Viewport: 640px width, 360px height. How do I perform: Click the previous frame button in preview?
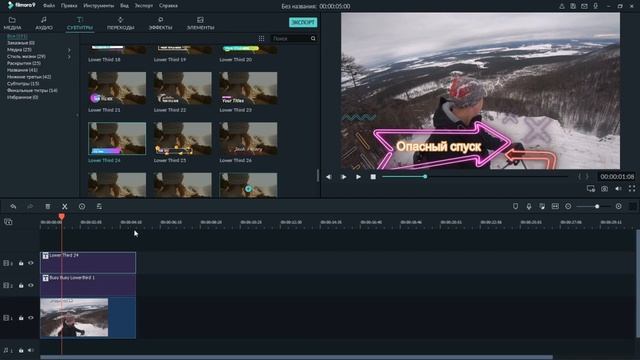point(329,177)
